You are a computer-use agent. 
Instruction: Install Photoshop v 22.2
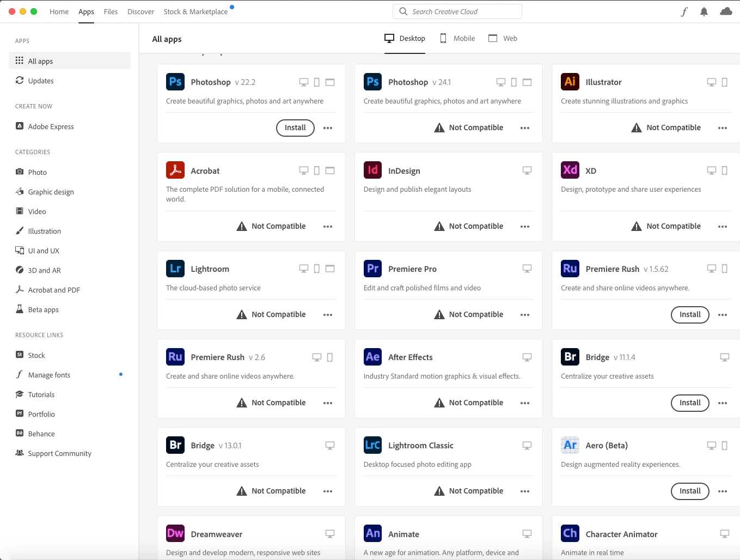pyautogui.click(x=295, y=127)
